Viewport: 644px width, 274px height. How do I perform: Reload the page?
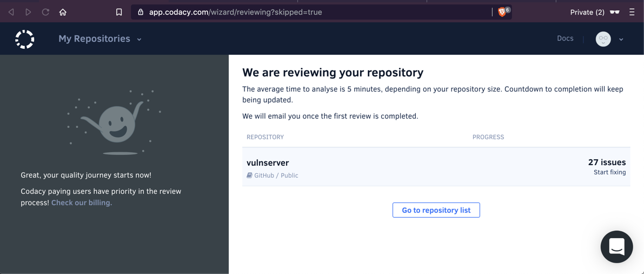pyautogui.click(x=45, y=12)
